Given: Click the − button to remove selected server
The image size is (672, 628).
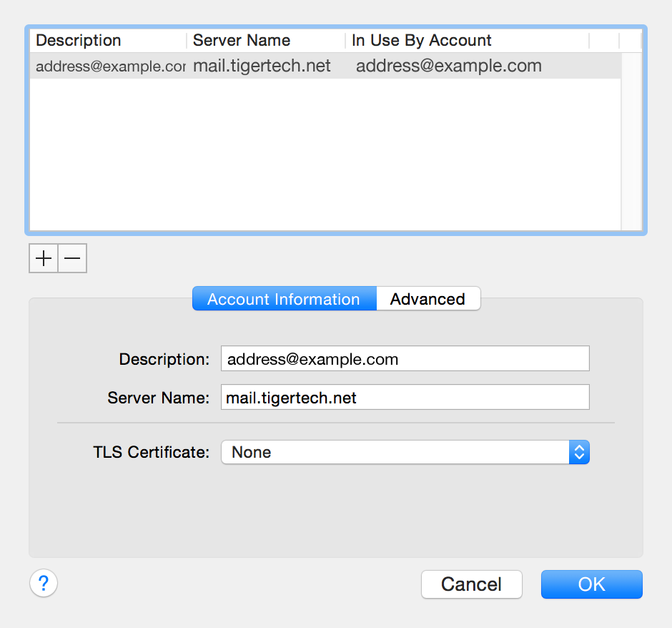Looking at the screenshot, I should [x=71, y=258].
